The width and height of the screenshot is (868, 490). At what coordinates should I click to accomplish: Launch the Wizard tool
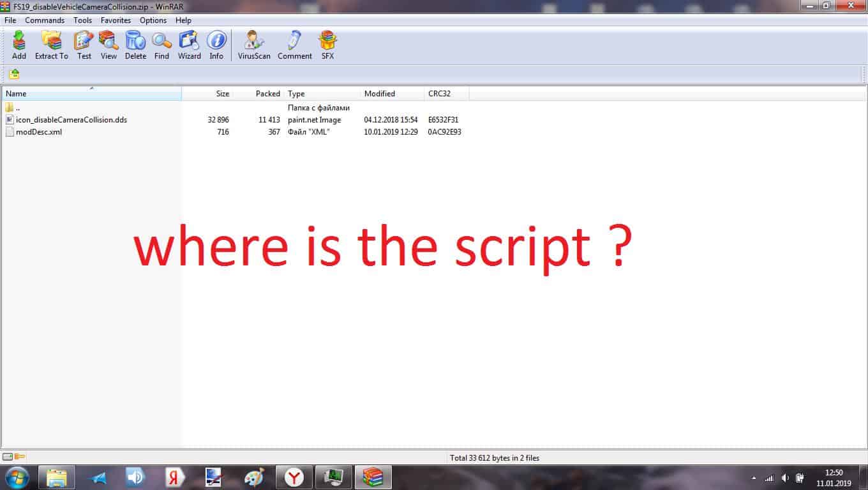pyautogui.click(x=189, y=45)
